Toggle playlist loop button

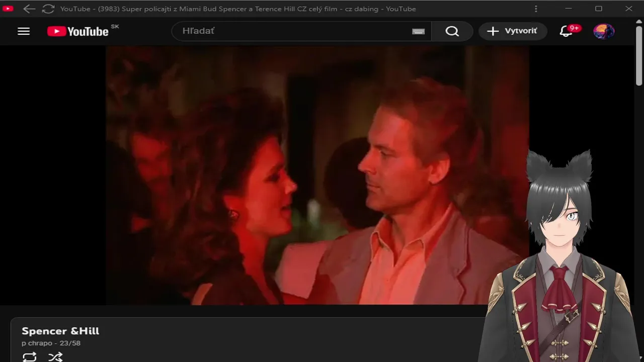click(30, 357)
